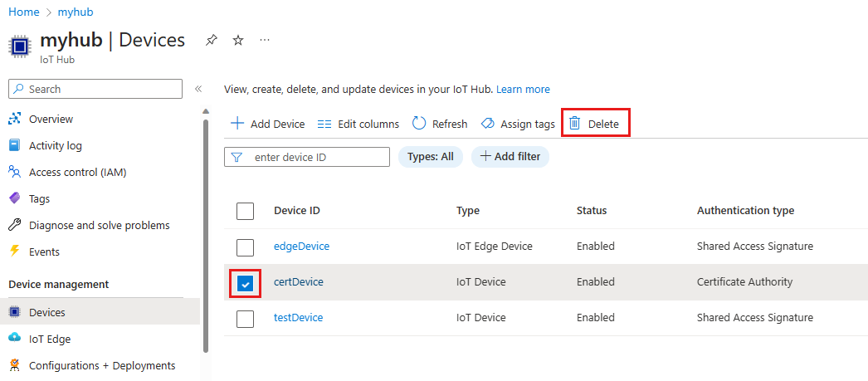Click the sidebar vertical scrollbar
868x381 pixels.
coord(206,232)
